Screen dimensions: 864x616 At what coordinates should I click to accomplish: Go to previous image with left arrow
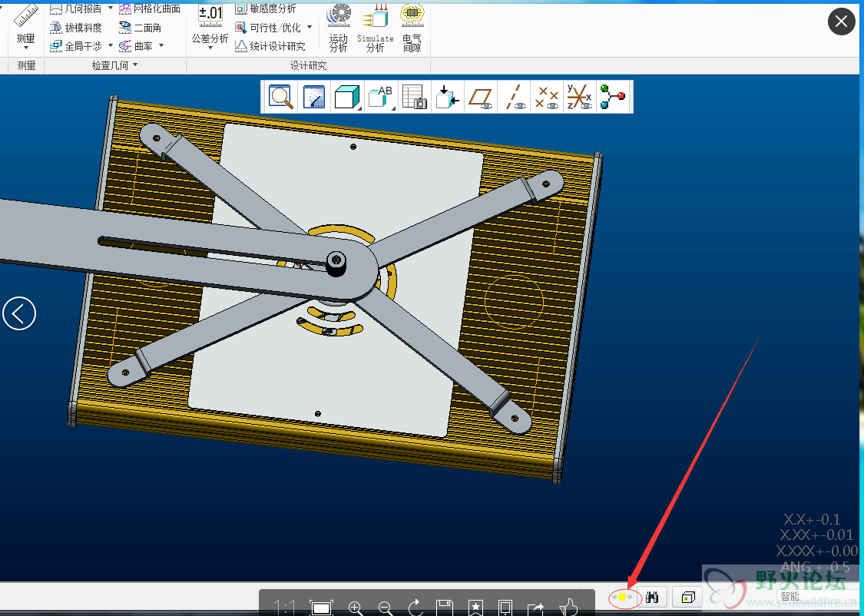(19, 313)
